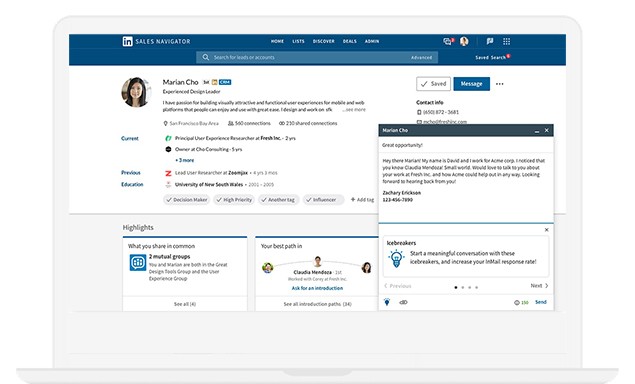Click the University of New South Wales logo
Image resolution: width=635 pixels, height=384 pixels.
pos(168,185)
